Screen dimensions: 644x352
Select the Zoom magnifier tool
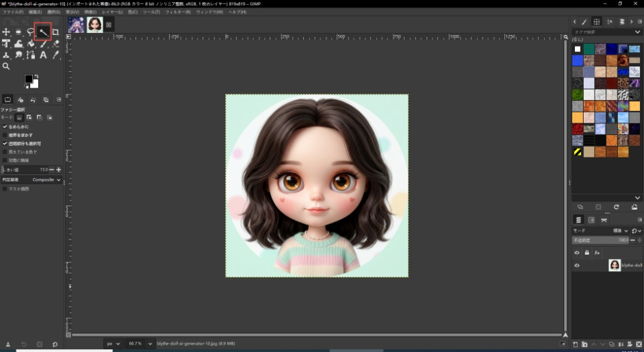click(x=6, y=66)
